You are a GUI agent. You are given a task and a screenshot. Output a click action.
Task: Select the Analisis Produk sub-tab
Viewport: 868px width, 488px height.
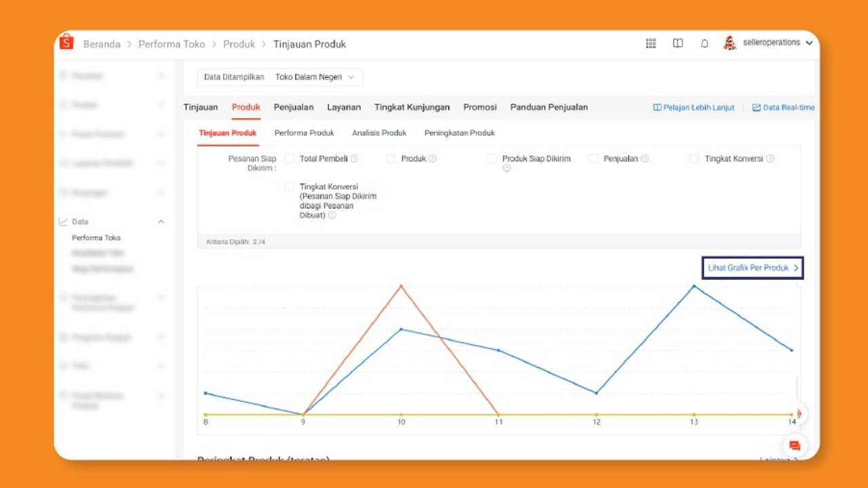coord(379,133)
